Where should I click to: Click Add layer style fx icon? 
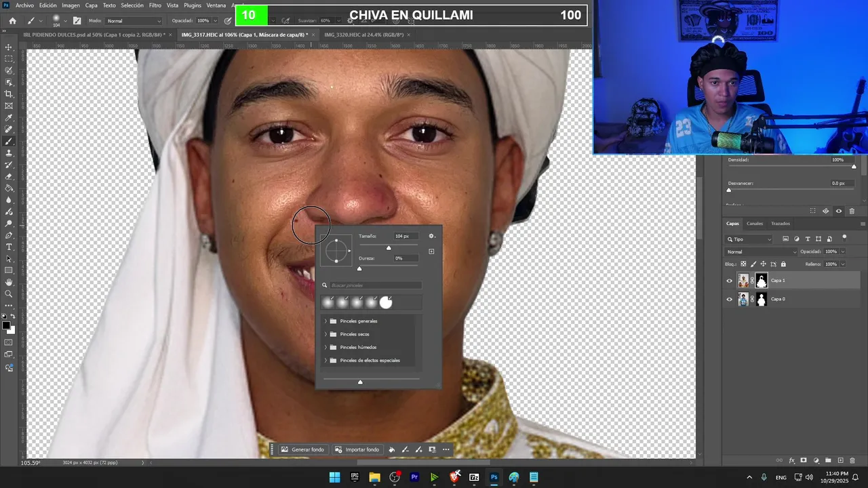pyautogui.click(x=791, y=460)
